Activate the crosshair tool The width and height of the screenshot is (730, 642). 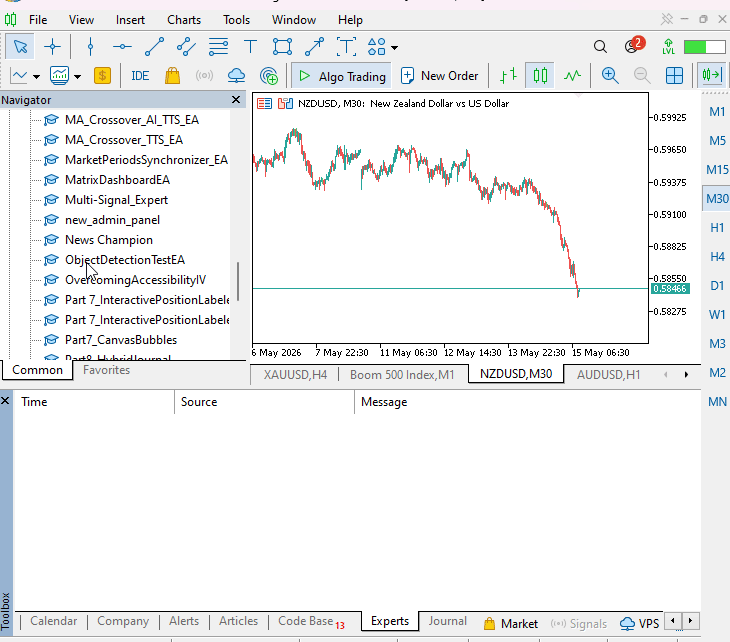click(52, 47)
